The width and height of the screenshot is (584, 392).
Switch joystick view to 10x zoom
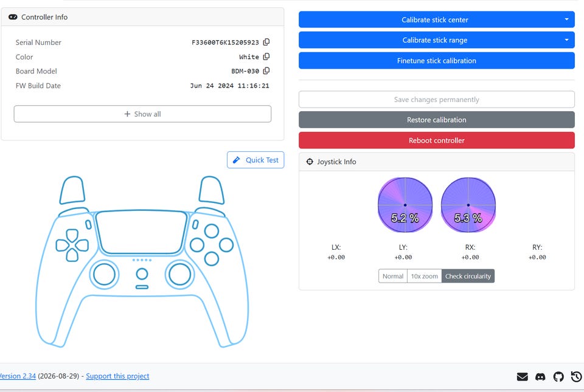point(424,276)
